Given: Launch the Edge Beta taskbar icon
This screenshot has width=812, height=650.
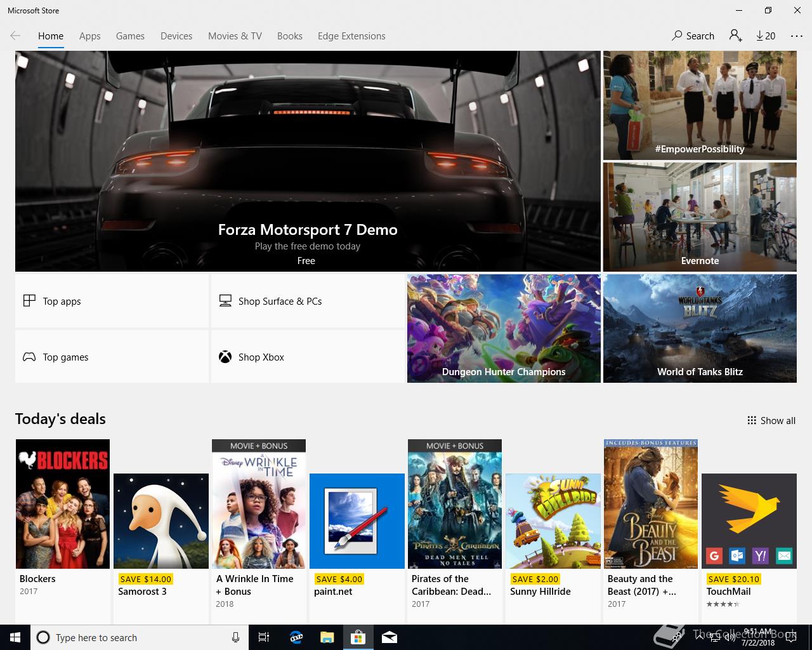Looking at the screenshot, I should tap(296, 637).
